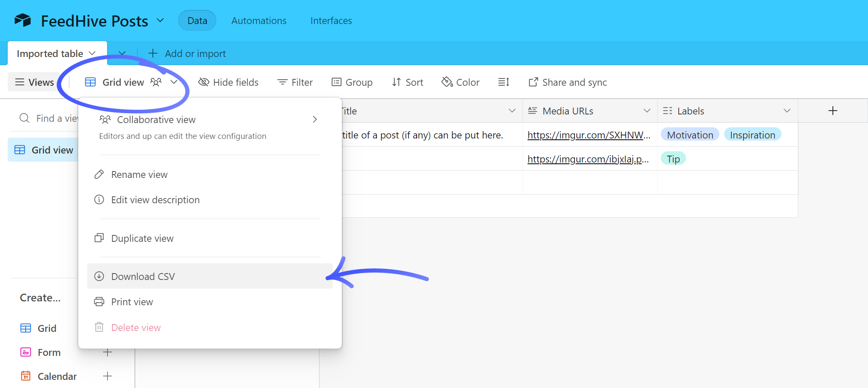868x388 pixels.
Task: Expand Collaborative view submenu
Action: pos(315,119)
